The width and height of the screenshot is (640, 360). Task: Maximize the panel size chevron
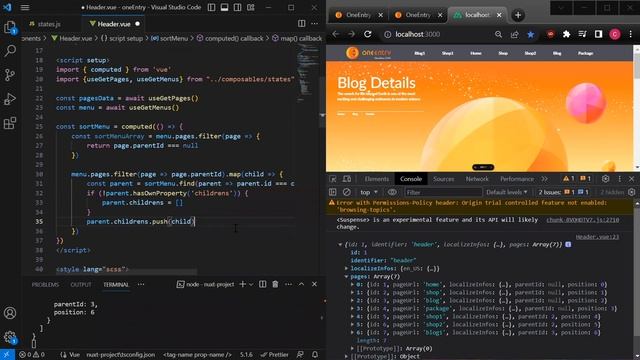point(301,284)
